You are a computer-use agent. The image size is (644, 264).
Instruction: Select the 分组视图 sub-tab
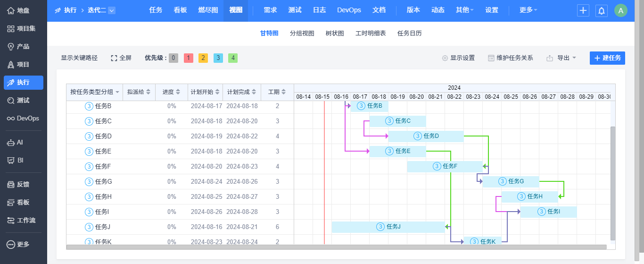coord(302,34)
